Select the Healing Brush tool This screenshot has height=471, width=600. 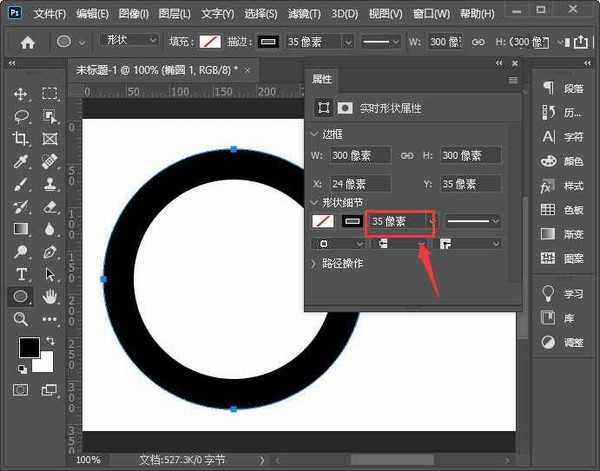click(50, 161)
